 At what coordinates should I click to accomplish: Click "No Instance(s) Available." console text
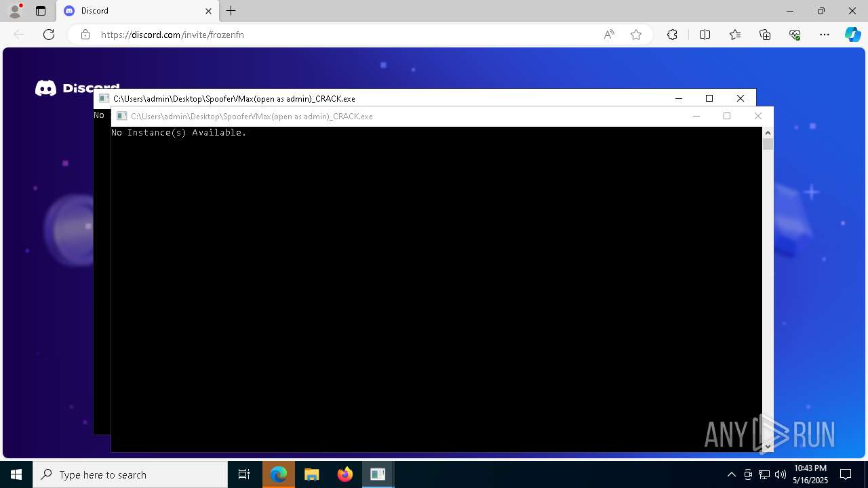click(179, 133)
